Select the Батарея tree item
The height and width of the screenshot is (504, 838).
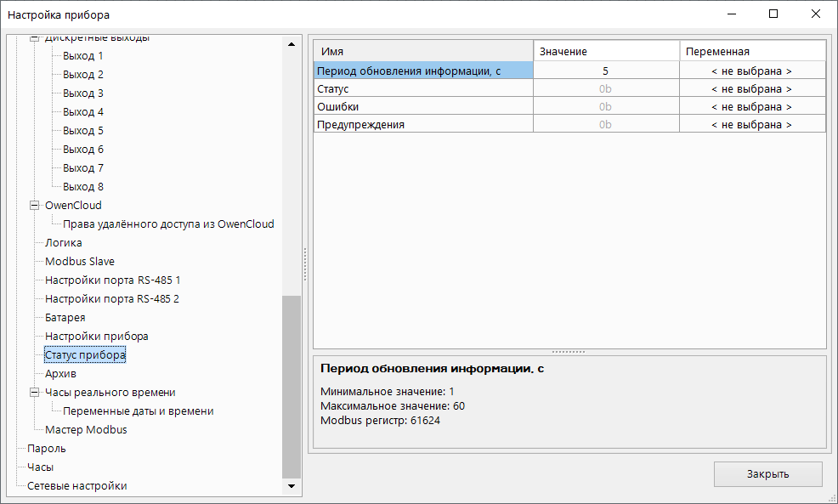pyautogui.click(x=65, y=318)
